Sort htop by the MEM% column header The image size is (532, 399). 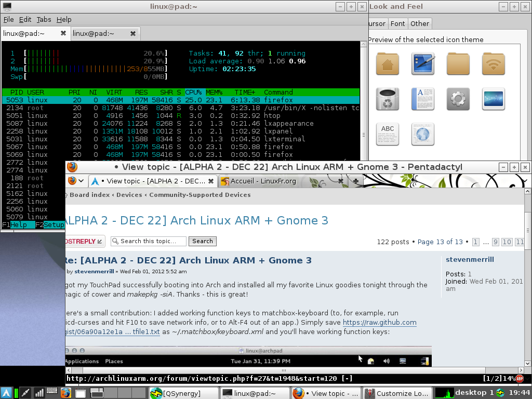214,92
